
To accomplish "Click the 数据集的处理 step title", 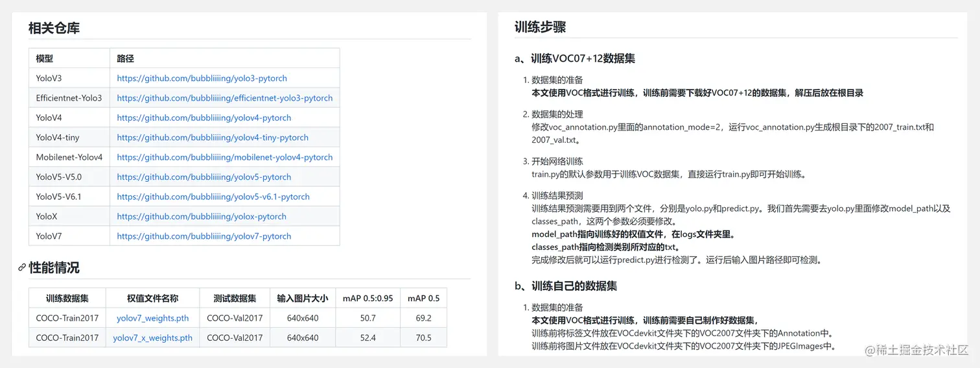I will 557,114.
